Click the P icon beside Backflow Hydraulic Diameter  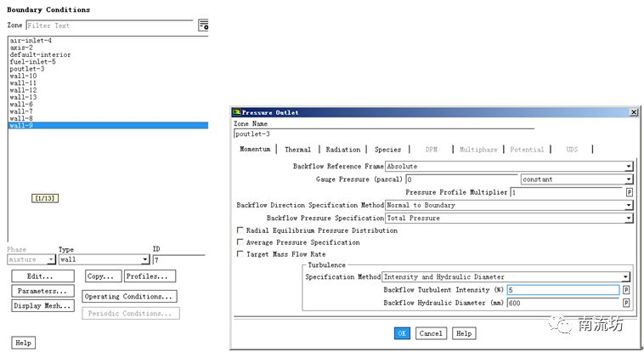[626, 303]
